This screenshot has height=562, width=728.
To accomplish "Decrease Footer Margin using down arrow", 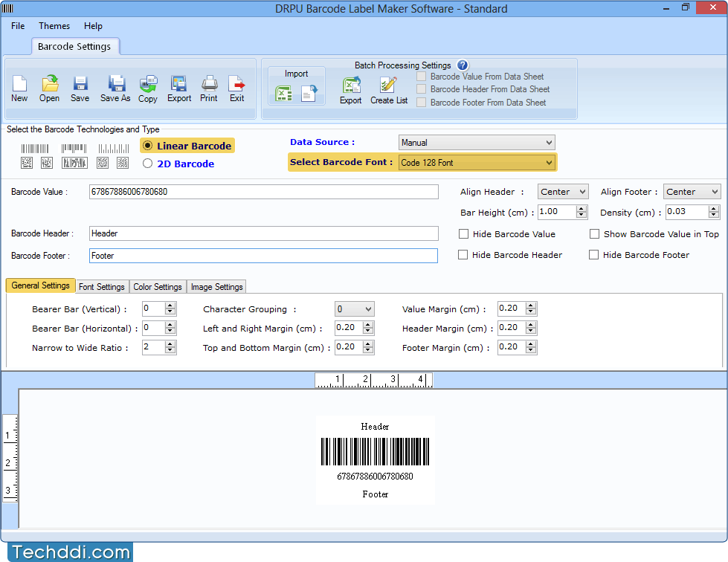I will [531, 350].
